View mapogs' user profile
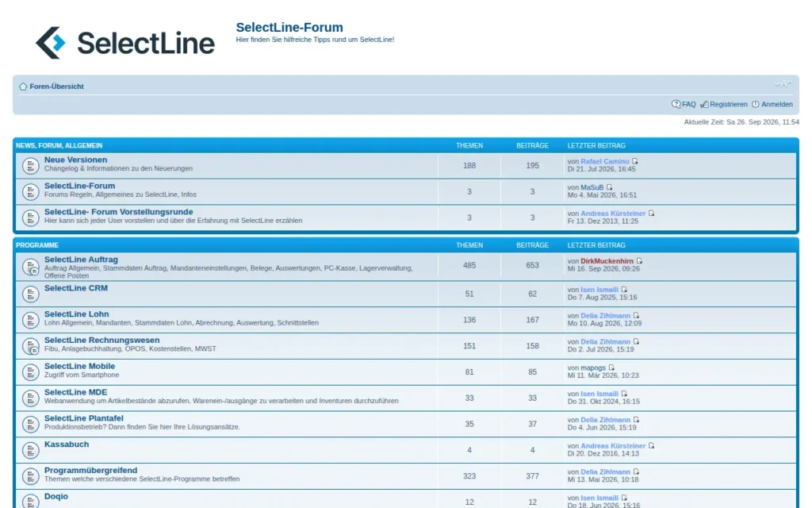812x508 pixels. click(593, 368)
